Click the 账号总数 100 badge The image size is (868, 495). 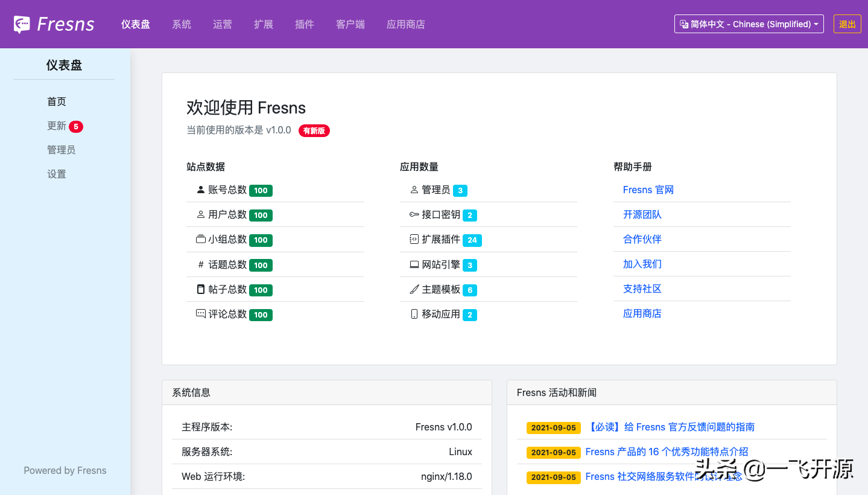coord(261,191)
